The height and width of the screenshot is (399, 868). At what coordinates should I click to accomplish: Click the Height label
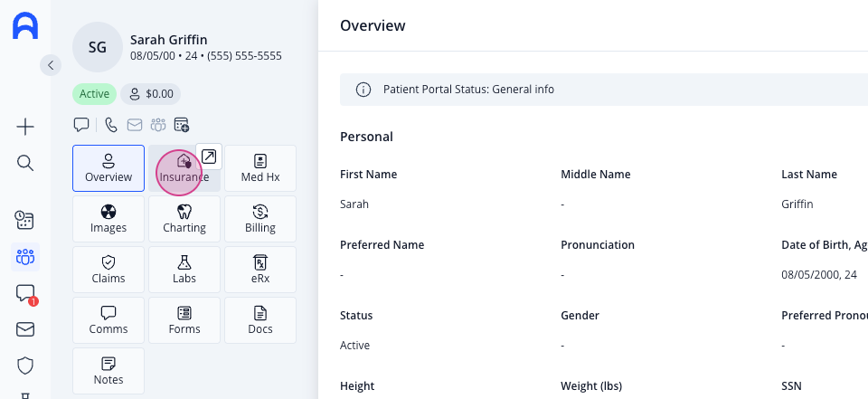tap(357, 385)
